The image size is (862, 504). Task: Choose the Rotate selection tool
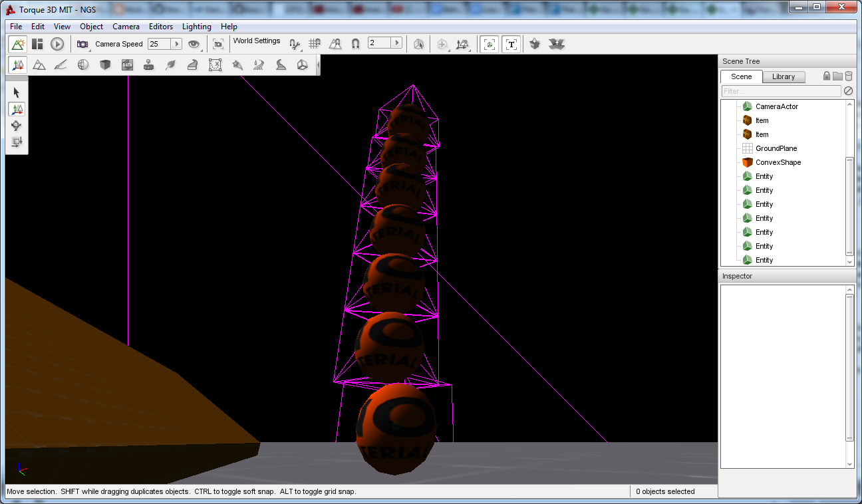click(17, 125)
